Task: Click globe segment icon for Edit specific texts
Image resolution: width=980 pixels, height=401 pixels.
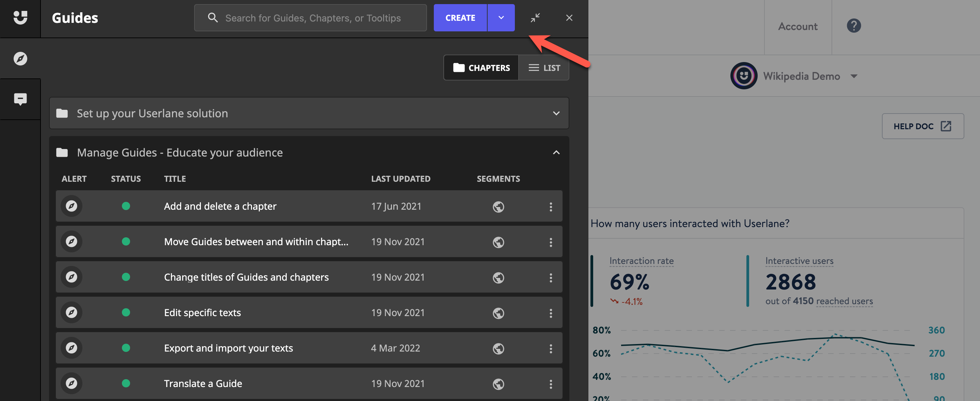Action: pyautogui.click(x=498, y=313)
